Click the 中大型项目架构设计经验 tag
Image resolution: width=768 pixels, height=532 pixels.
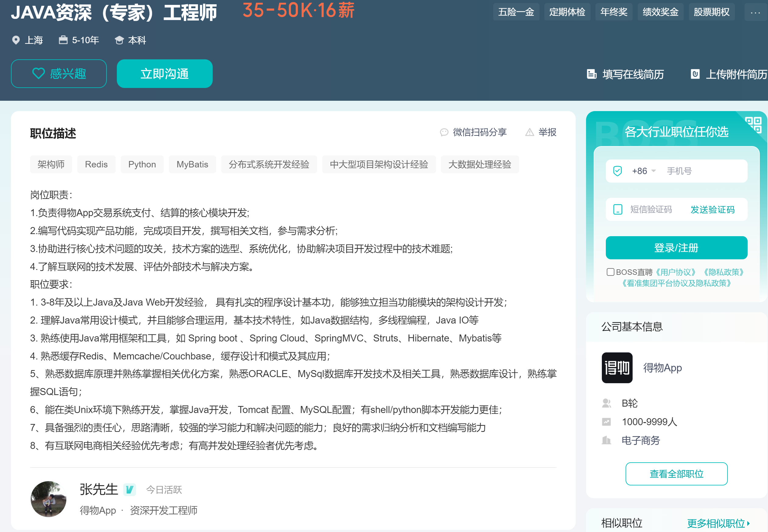pos(379,164)
